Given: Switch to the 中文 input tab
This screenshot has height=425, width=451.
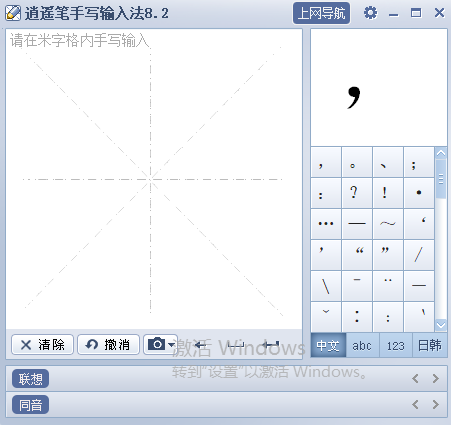Looking at the screenshot, I should point(328,345).
